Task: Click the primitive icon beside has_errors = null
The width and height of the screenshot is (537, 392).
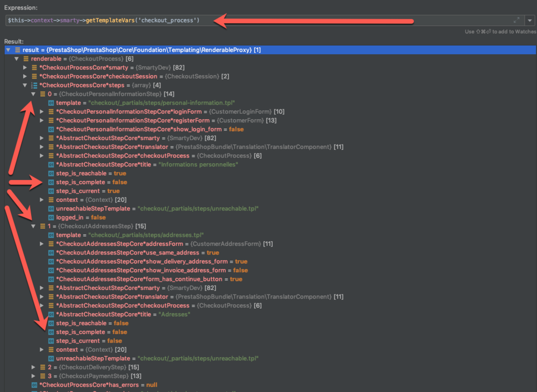Action: 33,384
